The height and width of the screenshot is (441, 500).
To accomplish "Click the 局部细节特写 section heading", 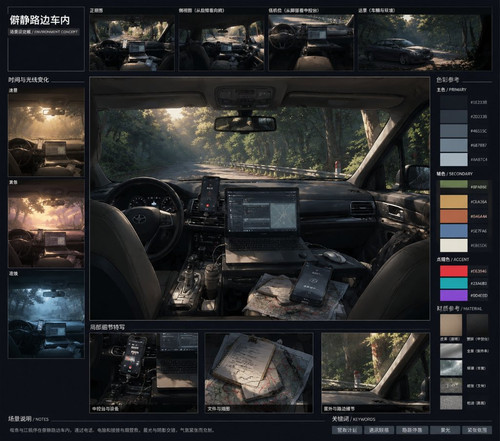I will click(x=107, y=327).
